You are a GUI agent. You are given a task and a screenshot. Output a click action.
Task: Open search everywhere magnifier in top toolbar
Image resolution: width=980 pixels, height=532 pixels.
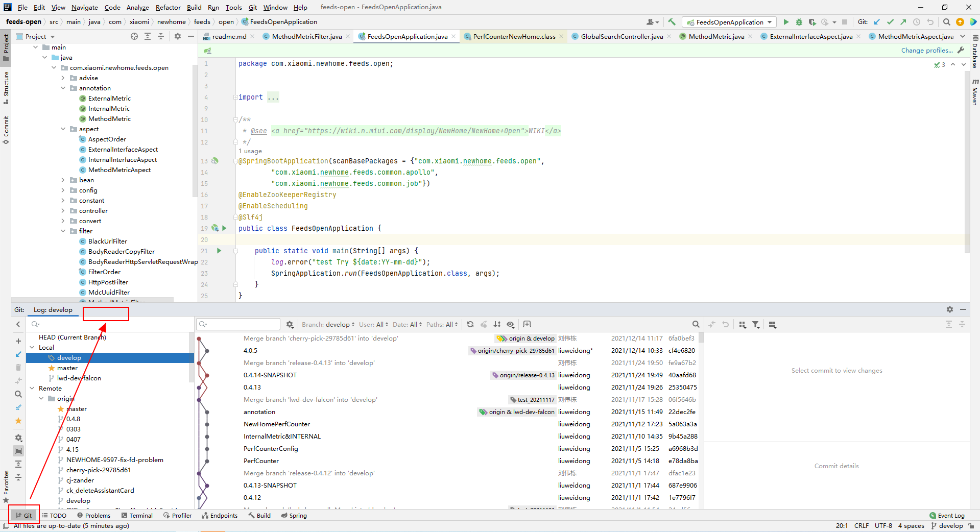click(x=946, y=22)
